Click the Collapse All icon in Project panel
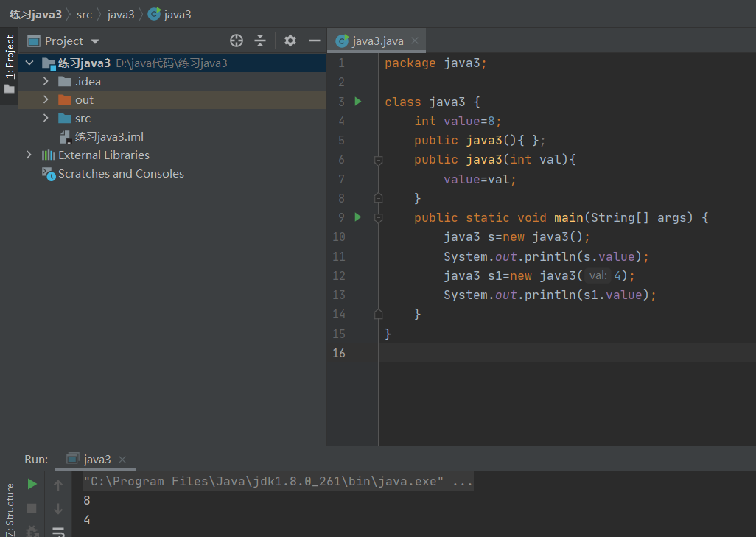 click(260, 41)
